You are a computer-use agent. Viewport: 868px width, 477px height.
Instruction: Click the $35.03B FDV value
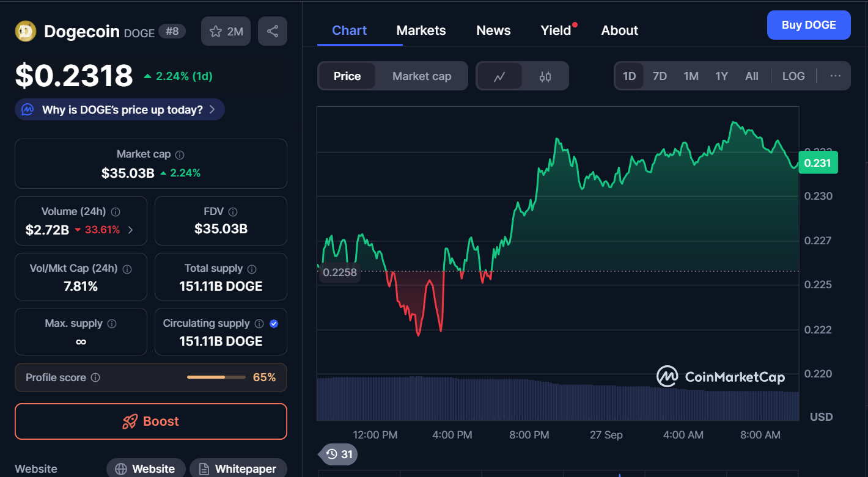[221, 229]
